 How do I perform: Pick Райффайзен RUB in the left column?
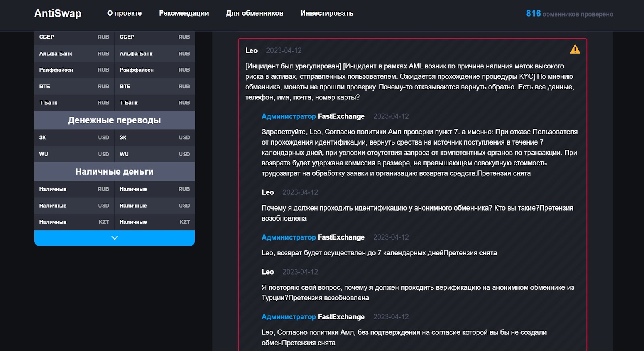(74, 70)
